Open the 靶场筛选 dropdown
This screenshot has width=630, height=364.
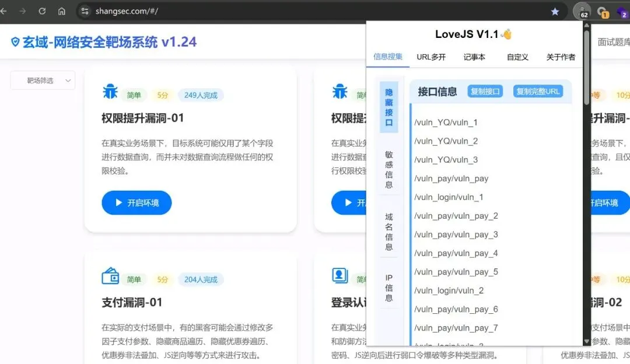[x=43, y=80]
